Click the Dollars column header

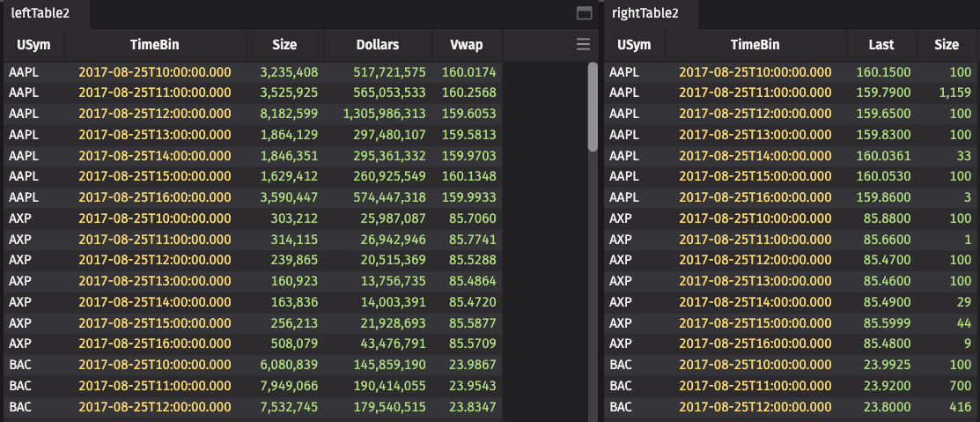pyautogui.click(x=378, y=44)
